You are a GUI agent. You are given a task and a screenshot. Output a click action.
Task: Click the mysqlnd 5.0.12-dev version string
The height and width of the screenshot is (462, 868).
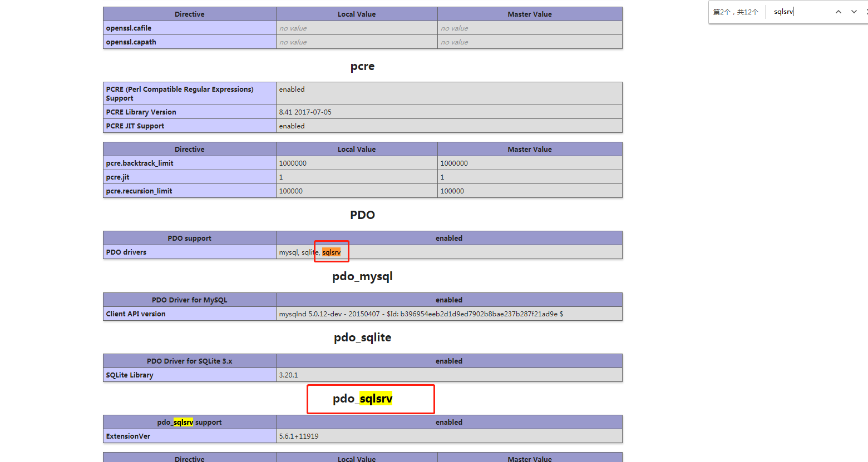click(421, 314)
